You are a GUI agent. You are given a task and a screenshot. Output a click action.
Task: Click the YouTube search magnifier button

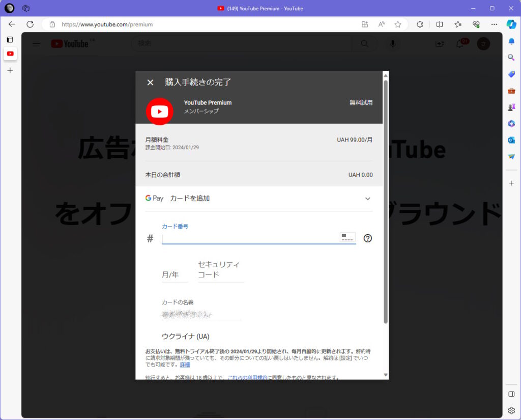tap(364, 44)
